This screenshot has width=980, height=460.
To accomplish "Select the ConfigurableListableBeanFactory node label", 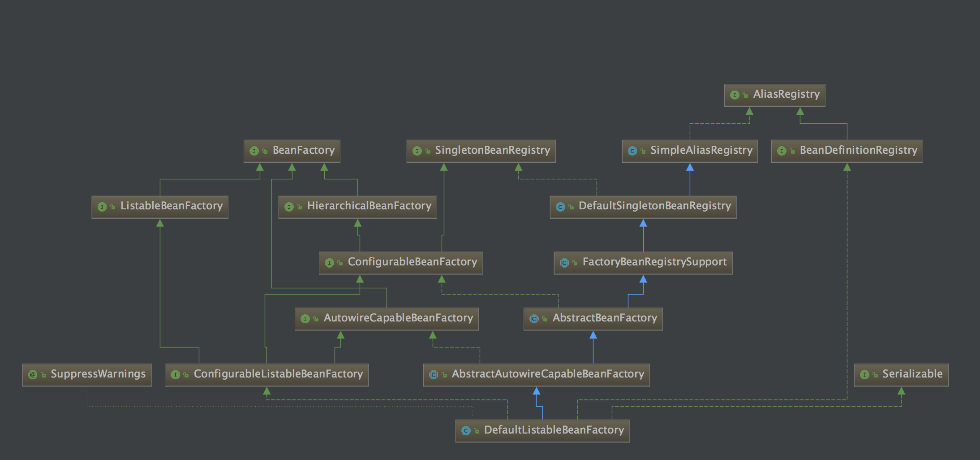I will click(x=279, y=374).
